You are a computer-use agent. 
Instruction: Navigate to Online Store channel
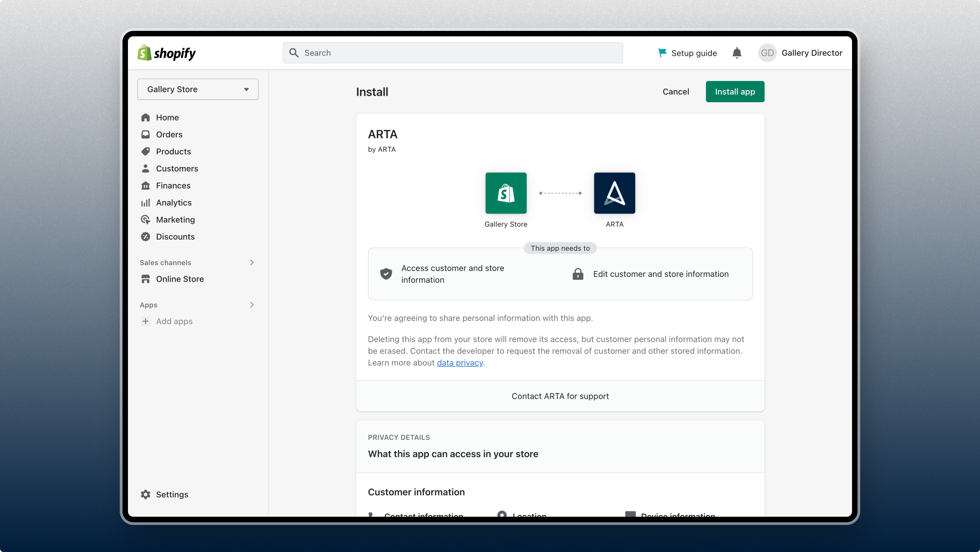[180, 279]
